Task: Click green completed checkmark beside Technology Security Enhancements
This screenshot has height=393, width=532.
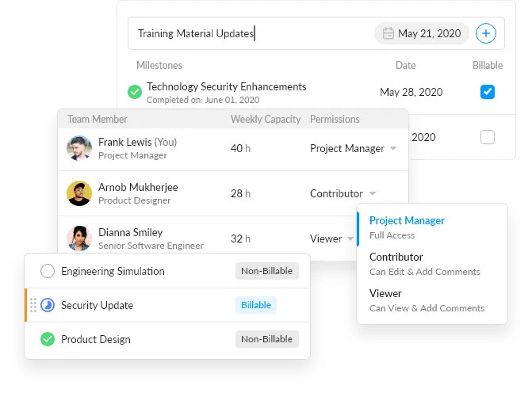Action: [135, 93]
